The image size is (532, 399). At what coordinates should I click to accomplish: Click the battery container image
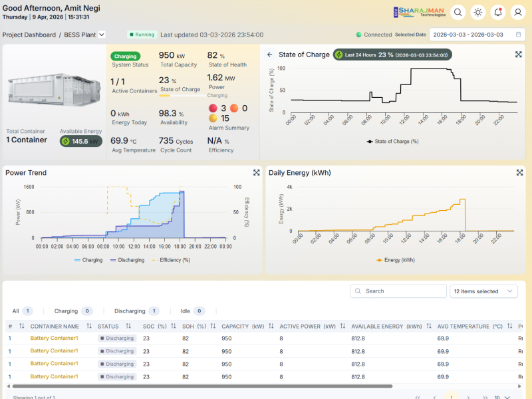coord(55,90)
